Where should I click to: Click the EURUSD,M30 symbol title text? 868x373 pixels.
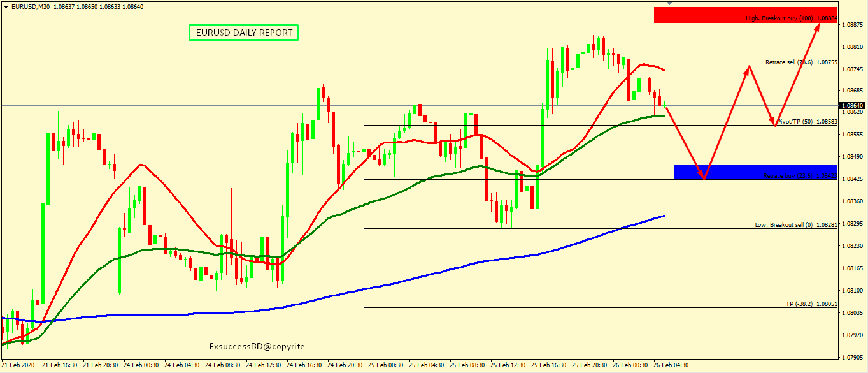31,7
